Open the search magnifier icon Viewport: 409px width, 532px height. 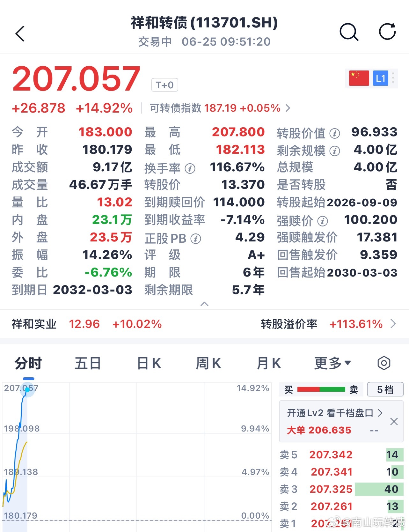coord(349,32)
